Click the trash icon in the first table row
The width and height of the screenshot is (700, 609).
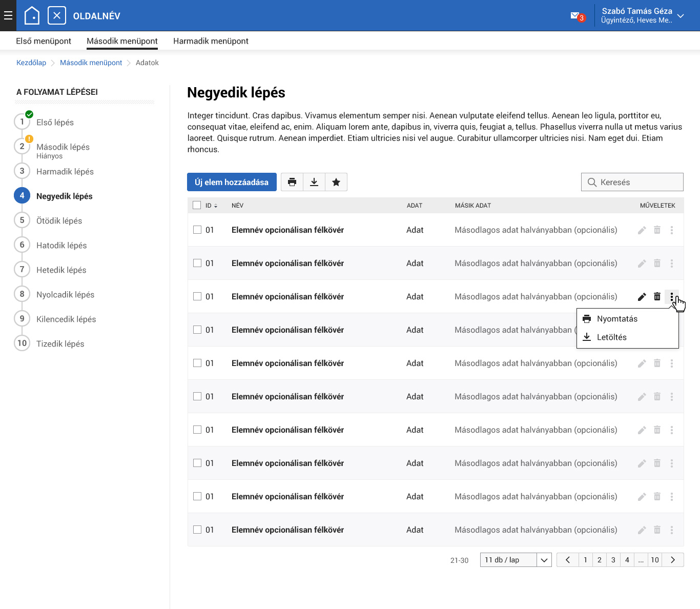(657, 230)
